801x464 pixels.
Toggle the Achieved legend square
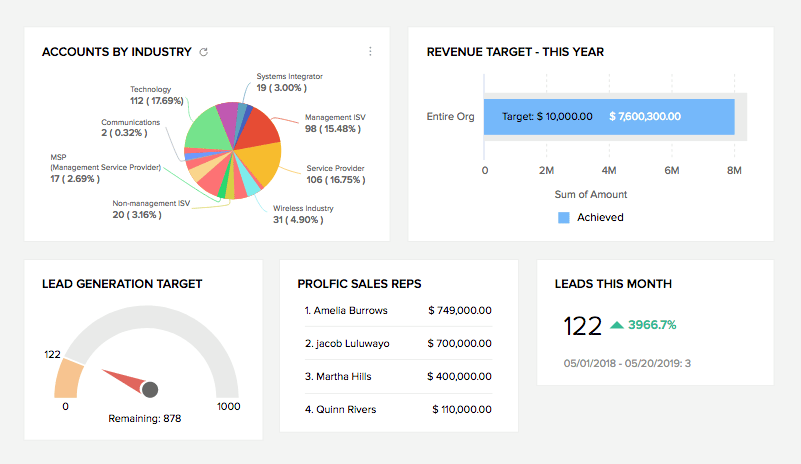pyautogui.click(x=564, y=217)
